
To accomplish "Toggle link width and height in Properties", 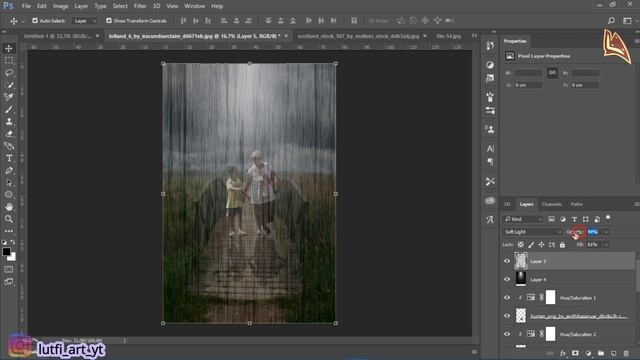I will tap(552, 73).
